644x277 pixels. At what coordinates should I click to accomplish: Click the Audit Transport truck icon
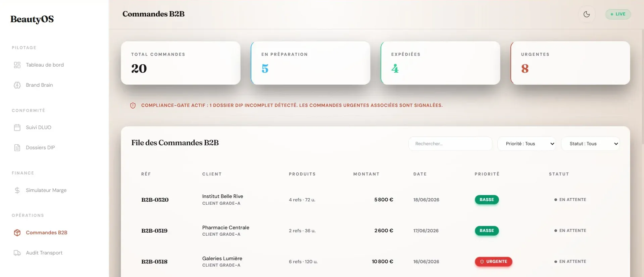tap(17, 253)
